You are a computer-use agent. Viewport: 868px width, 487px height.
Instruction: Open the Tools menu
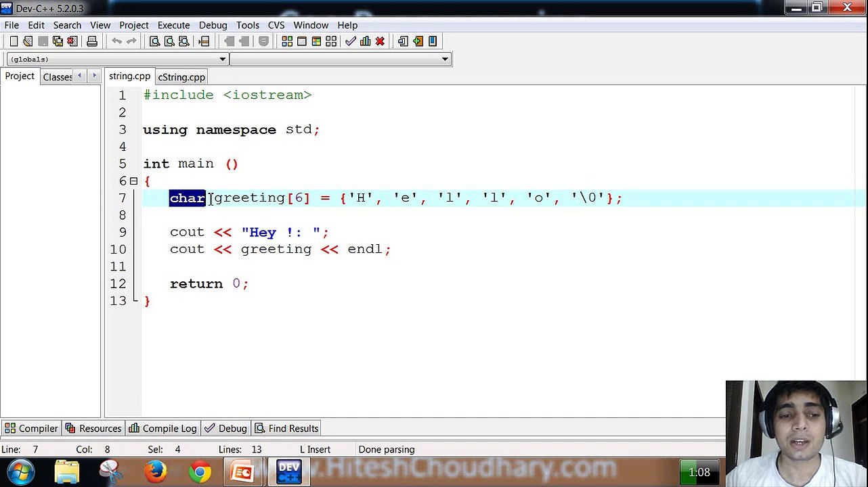point(248,25)
